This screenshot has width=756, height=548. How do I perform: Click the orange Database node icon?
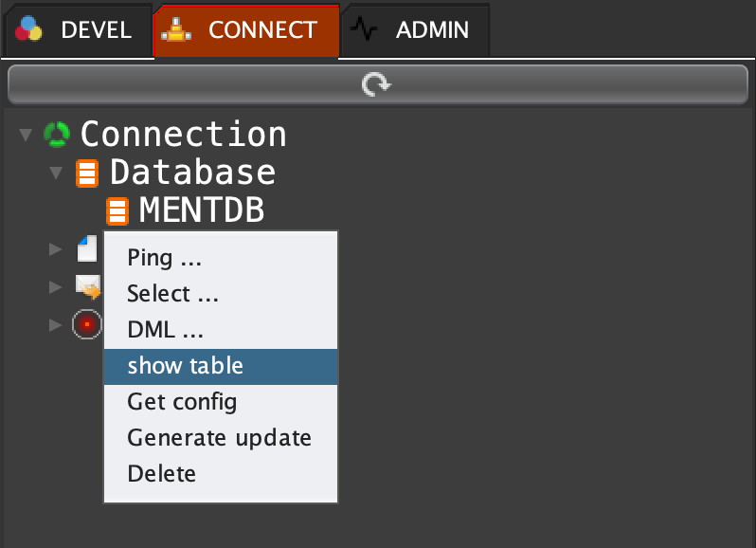pyautogui.click(x=87, y=174)
